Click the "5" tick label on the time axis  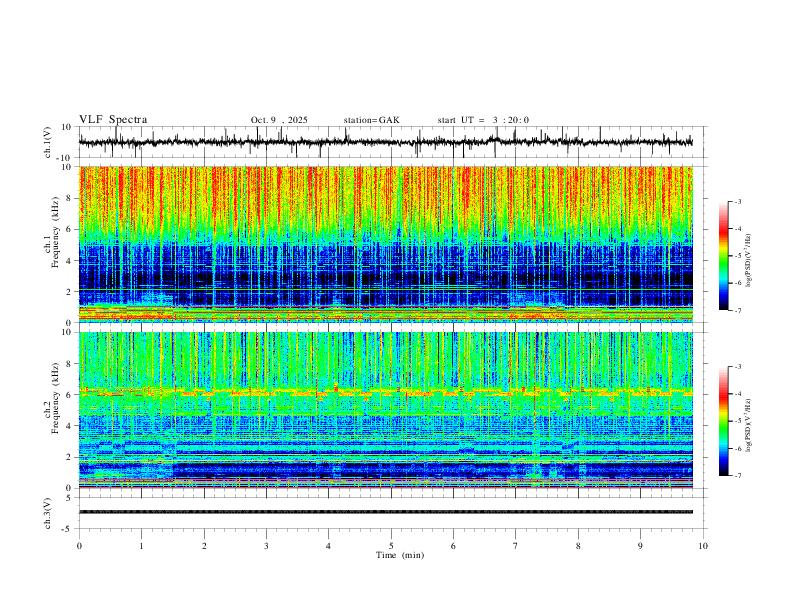[x=391, y=546]
